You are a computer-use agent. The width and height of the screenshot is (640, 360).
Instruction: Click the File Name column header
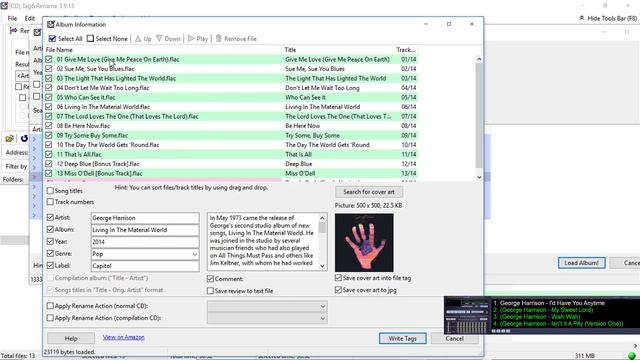[163, 50]
